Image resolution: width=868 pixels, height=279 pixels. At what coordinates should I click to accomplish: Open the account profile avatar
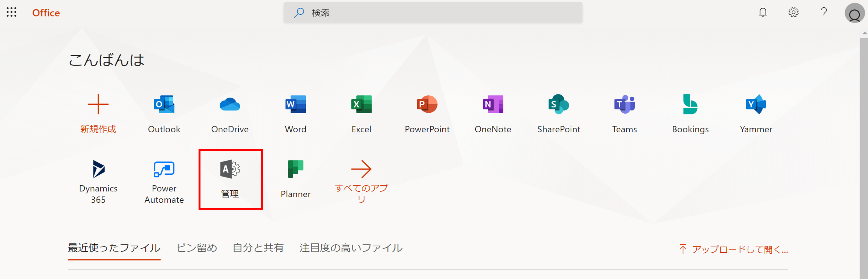[854, 13]
